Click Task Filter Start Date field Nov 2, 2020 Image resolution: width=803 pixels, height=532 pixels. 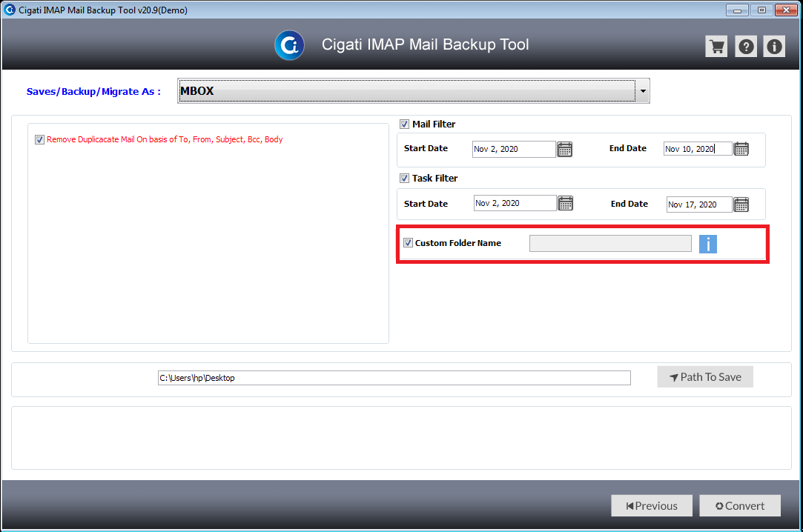[515, 203]
